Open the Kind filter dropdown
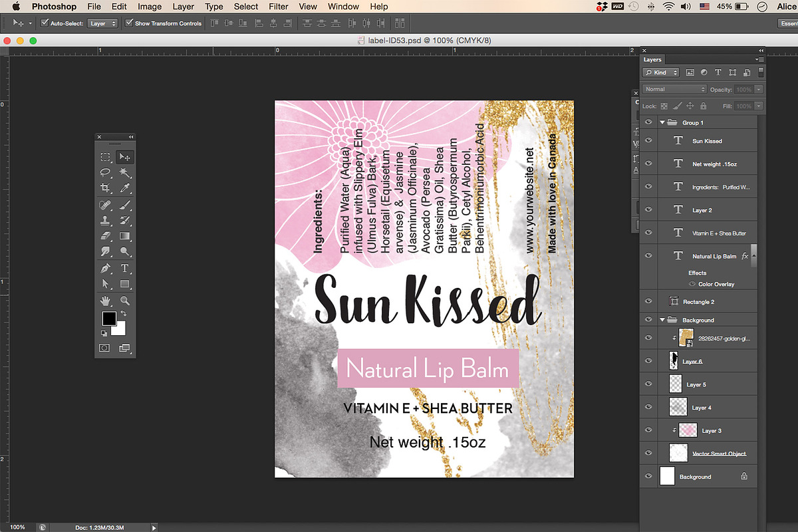This screenshot has height=532, width=798. click(x=661, y=72)
